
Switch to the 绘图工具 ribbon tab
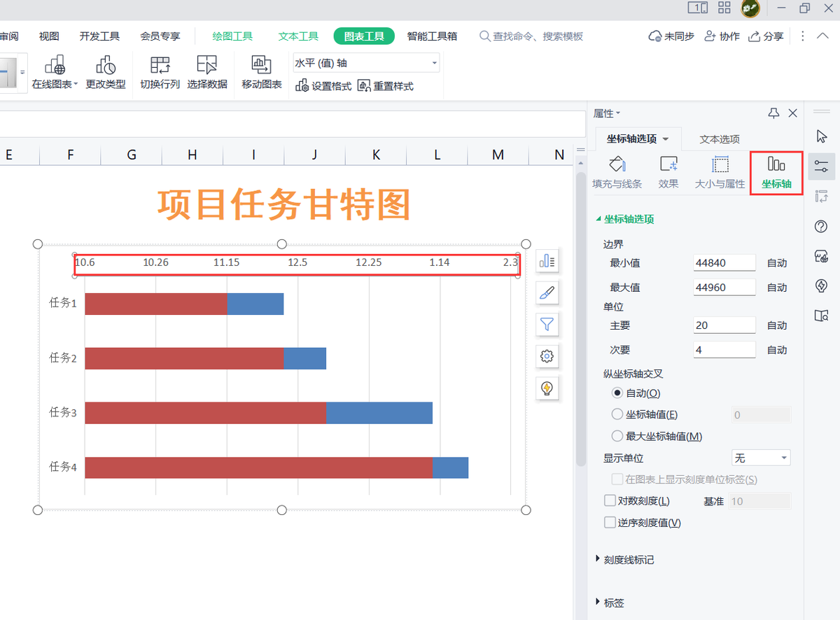[x=232, y=36]
